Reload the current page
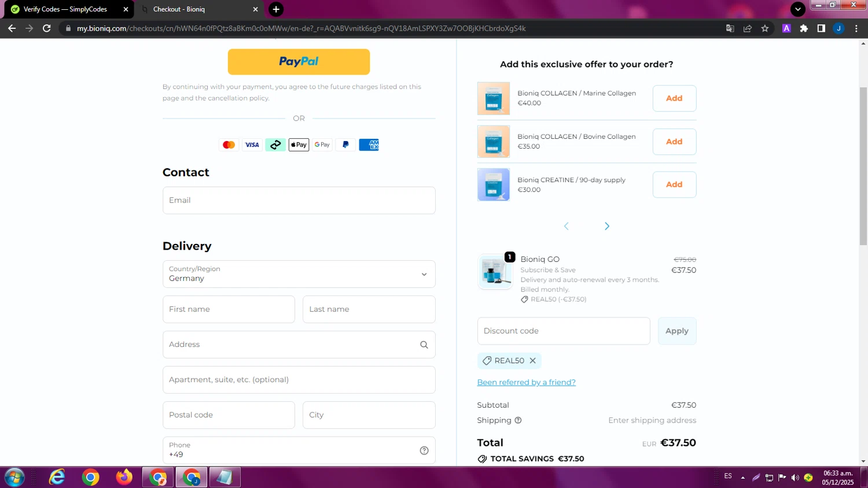 pyautogui.click(x=47, y=28)
